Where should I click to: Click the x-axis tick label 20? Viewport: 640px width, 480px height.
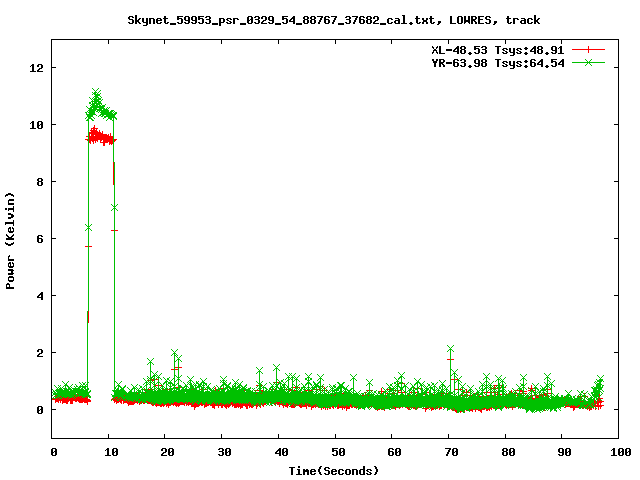[167, 452]
